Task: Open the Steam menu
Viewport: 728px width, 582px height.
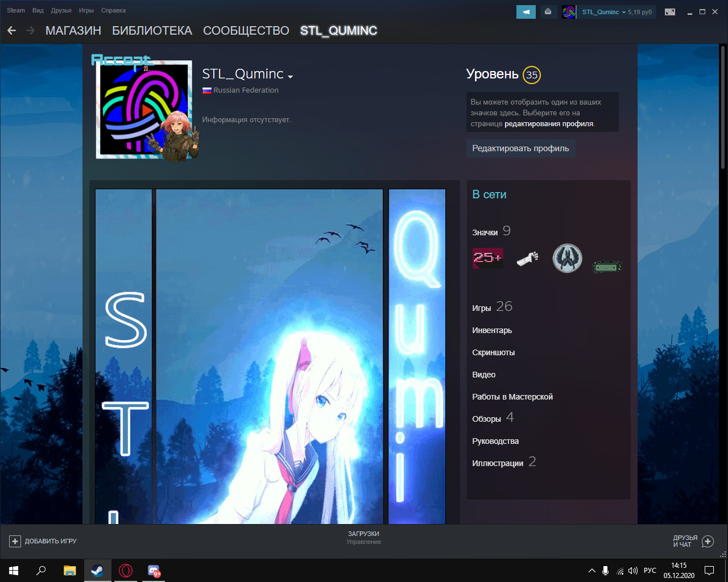Action: (16, 10)
